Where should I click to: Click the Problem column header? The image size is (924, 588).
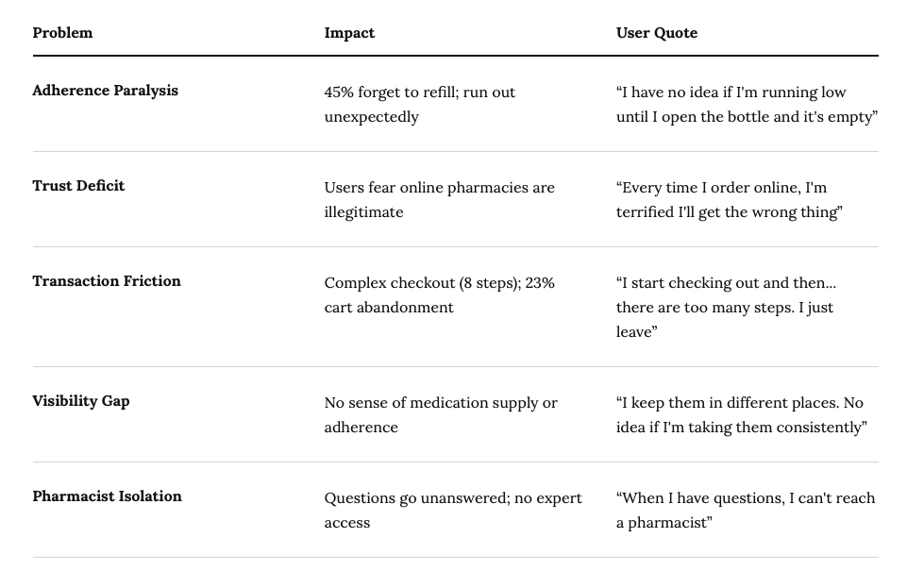[62, 33]
